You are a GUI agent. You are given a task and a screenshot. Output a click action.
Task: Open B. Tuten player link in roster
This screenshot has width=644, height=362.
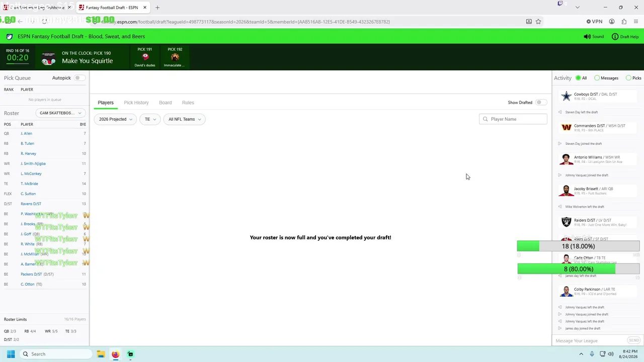coord(27,143)
